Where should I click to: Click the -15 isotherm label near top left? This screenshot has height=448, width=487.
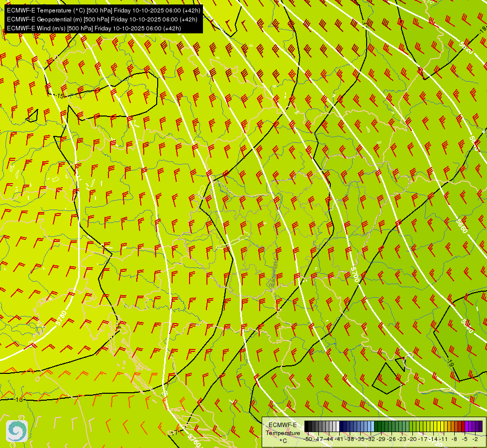[60, 96]
